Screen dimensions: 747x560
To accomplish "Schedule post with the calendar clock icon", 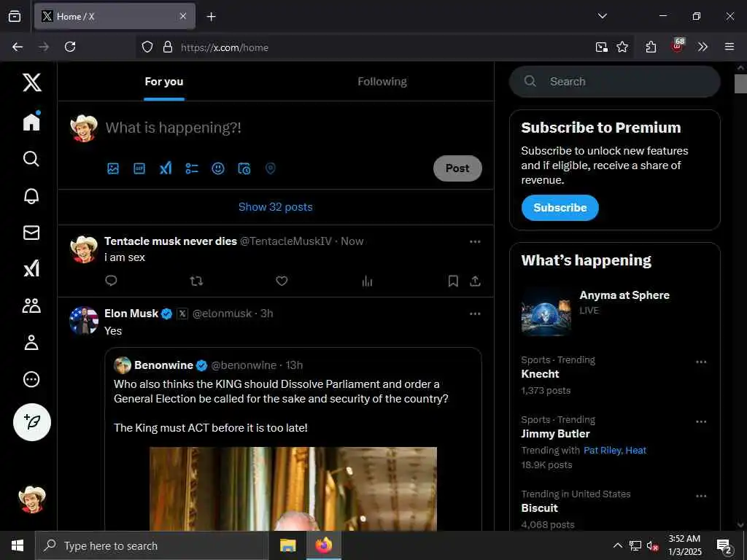I will (x=244, y=168).
